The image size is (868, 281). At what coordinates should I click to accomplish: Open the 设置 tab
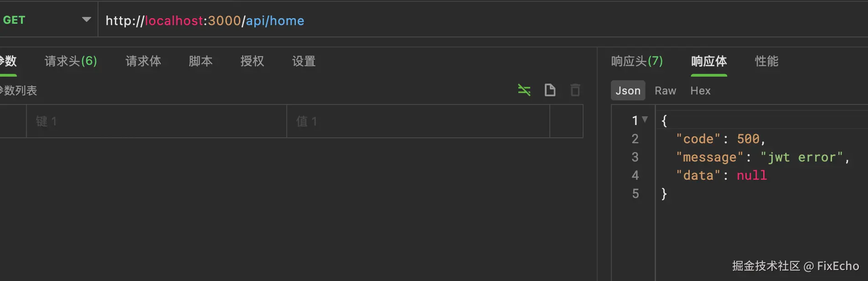(304, 61)
